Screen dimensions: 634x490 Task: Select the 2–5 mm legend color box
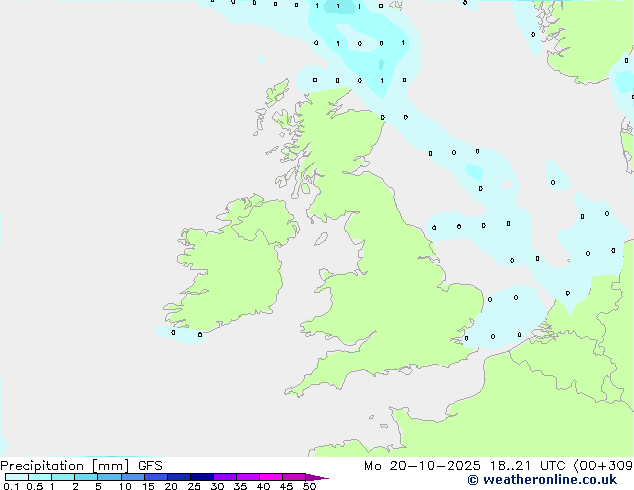86,477
